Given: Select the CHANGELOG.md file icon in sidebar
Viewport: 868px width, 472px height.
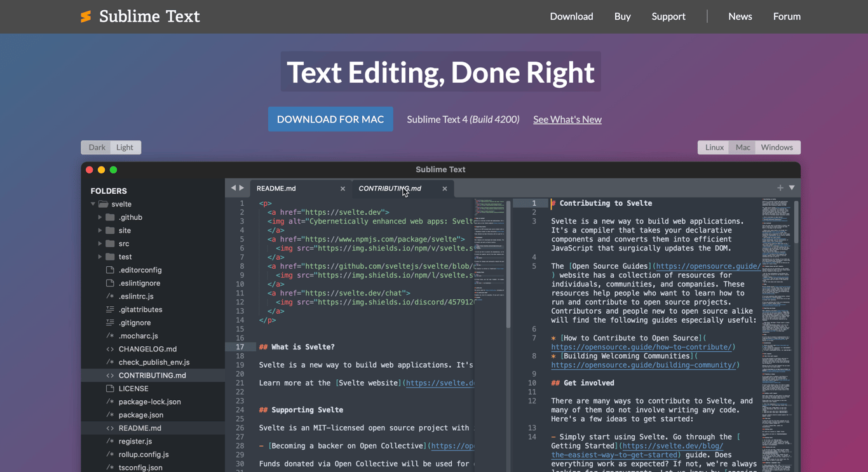Looking at the screenshot, I should [109, 349].
